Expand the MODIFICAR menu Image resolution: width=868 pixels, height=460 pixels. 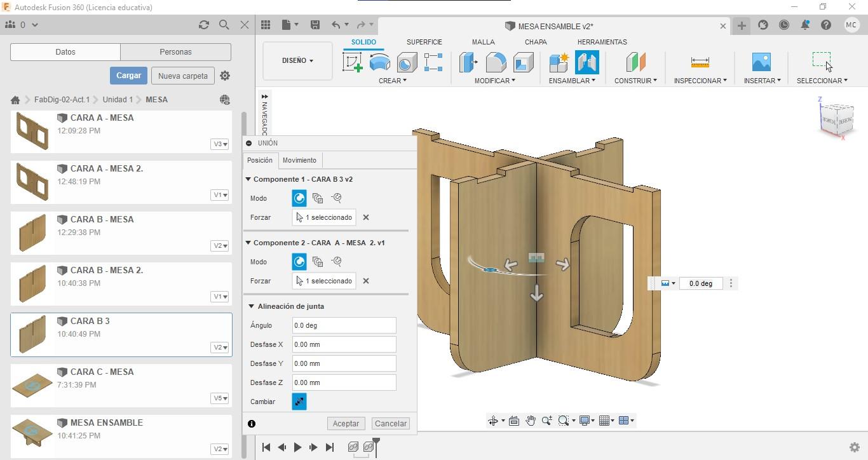tap(495, 81)
